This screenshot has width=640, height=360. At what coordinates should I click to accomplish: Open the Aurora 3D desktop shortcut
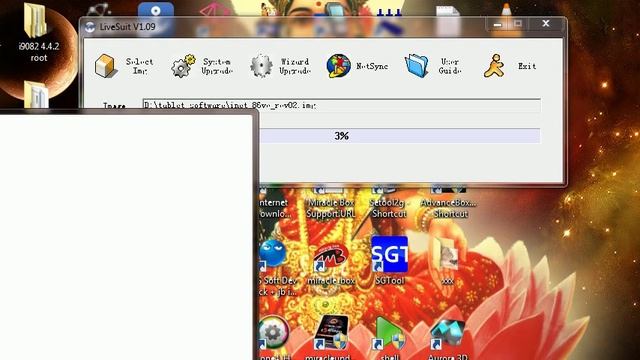(x=447, y=339)
